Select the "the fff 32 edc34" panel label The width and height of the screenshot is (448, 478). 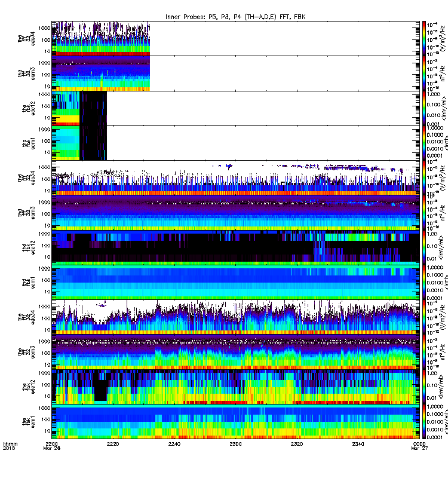tap(25, 317)
